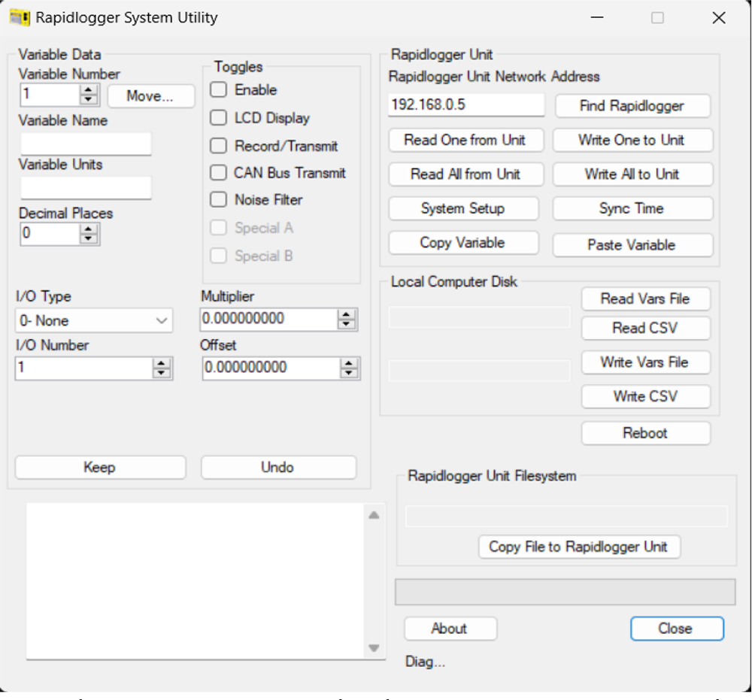The width and height of the screenshot is (752, 700).
Task: Minimize the Rapidlogger window
Action: [596, 18]
